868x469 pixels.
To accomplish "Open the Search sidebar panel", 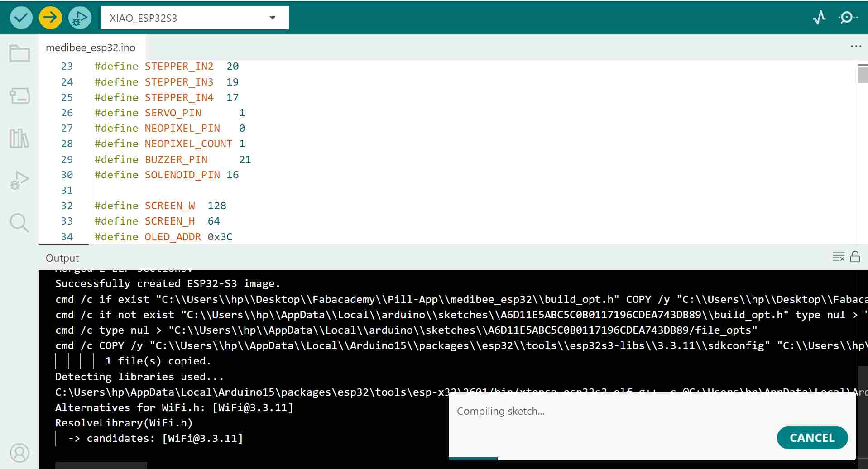I will coord(19,223).
